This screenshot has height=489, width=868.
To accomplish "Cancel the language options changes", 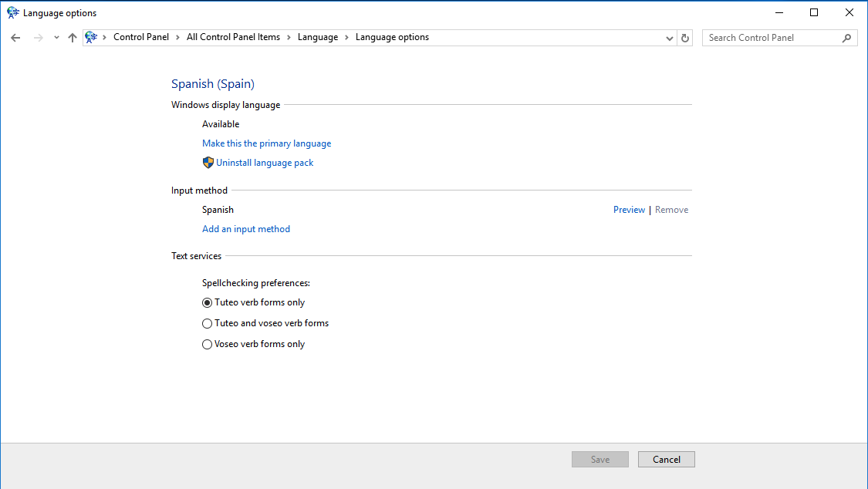I will point(666,459).
